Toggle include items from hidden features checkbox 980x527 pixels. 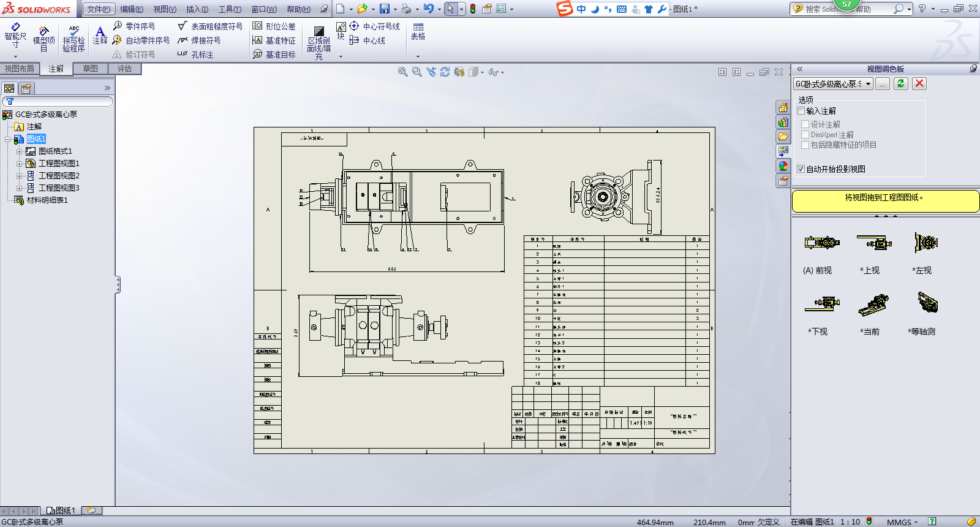(805, 145)
